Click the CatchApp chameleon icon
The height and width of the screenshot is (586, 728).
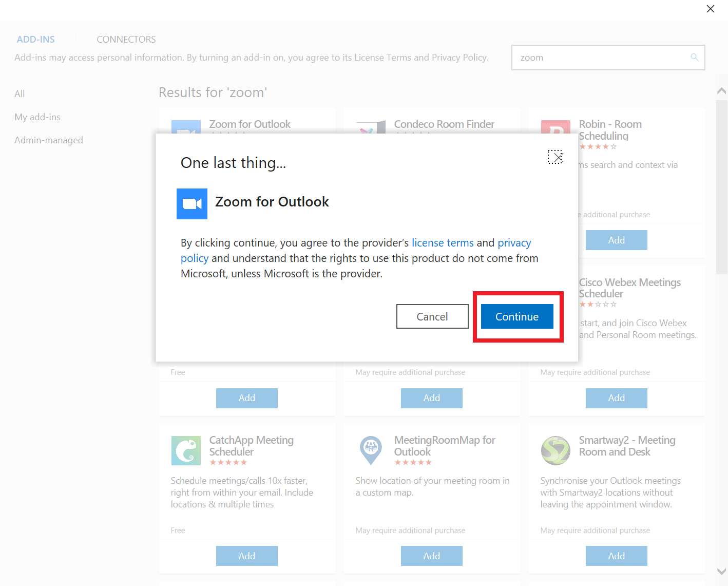coord(186,450)
